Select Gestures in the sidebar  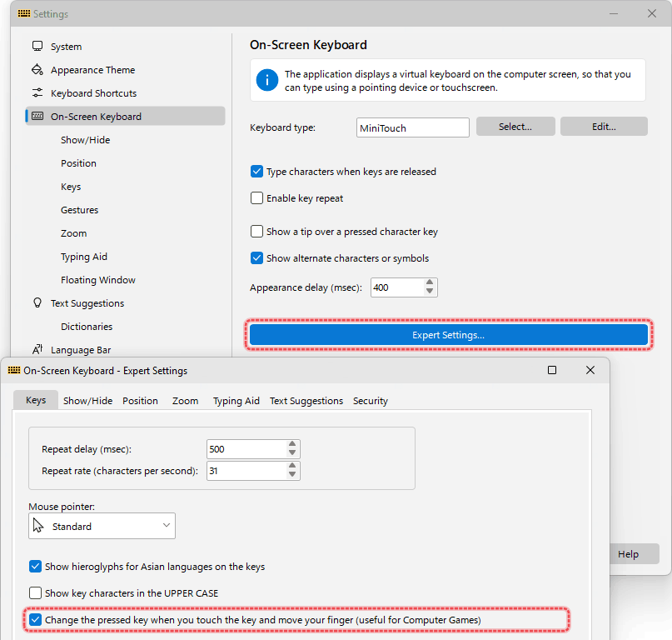79,210
